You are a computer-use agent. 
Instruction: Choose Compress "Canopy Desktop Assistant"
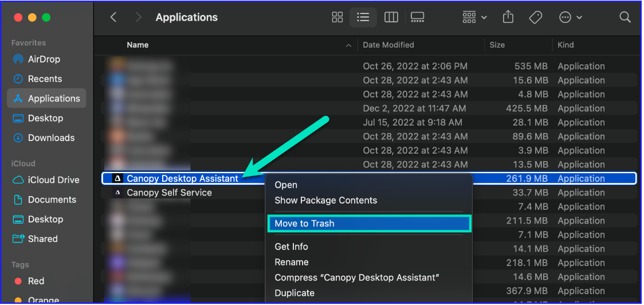(369, 277)
